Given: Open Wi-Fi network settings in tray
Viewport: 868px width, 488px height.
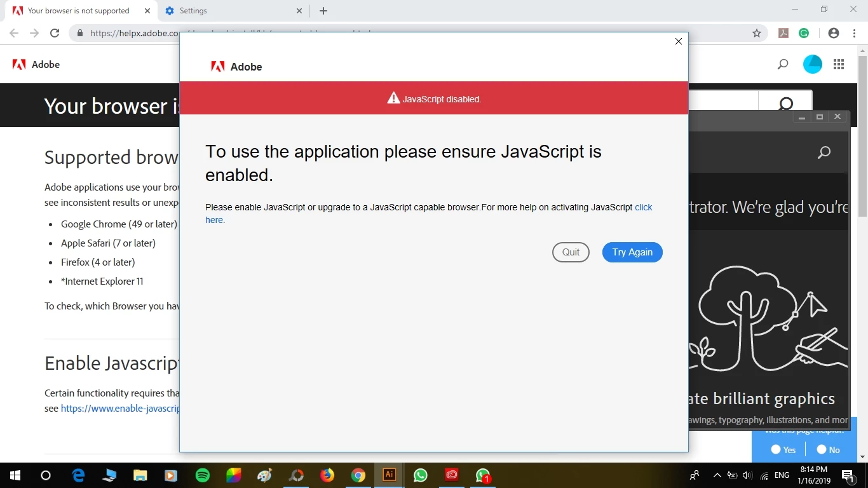Looking at the screenshot, I should (x=764, y=475).
